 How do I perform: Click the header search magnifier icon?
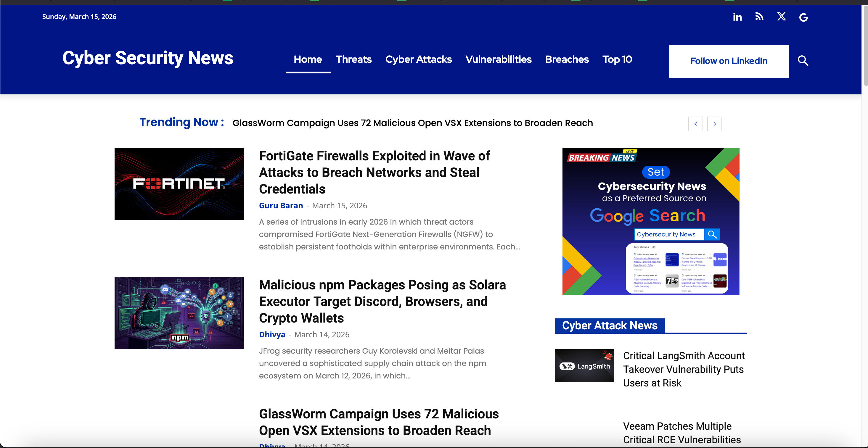pyautogui.click(x=803, y=61)
